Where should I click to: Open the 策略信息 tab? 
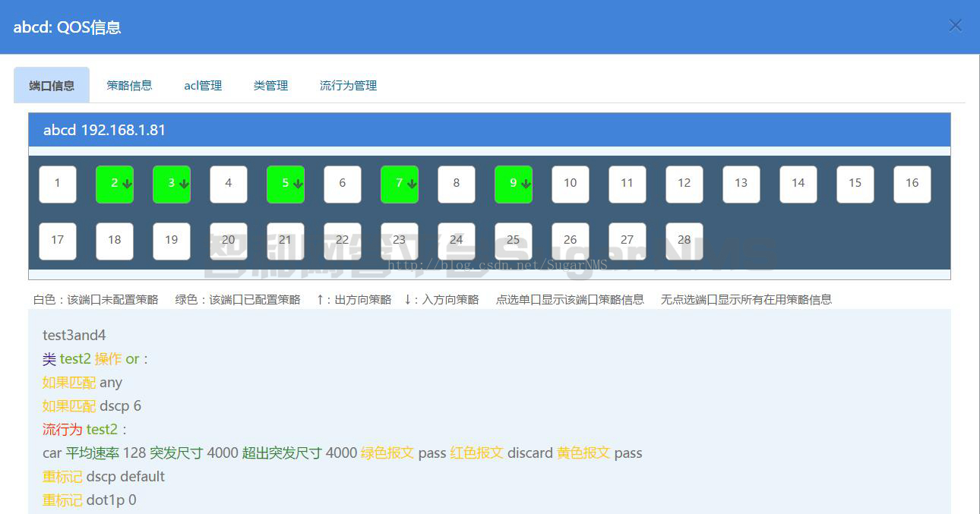click(129, 86)
